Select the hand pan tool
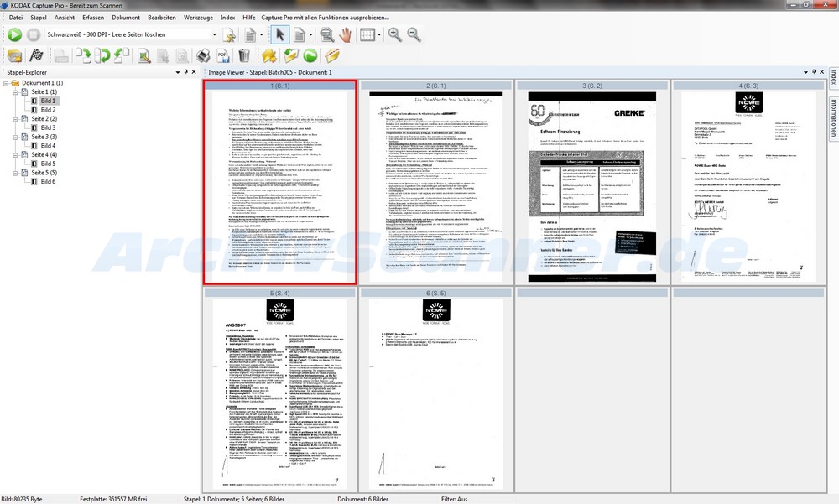Image resolution: width=839 pixels, height=504 pixels. pos(347,34)
